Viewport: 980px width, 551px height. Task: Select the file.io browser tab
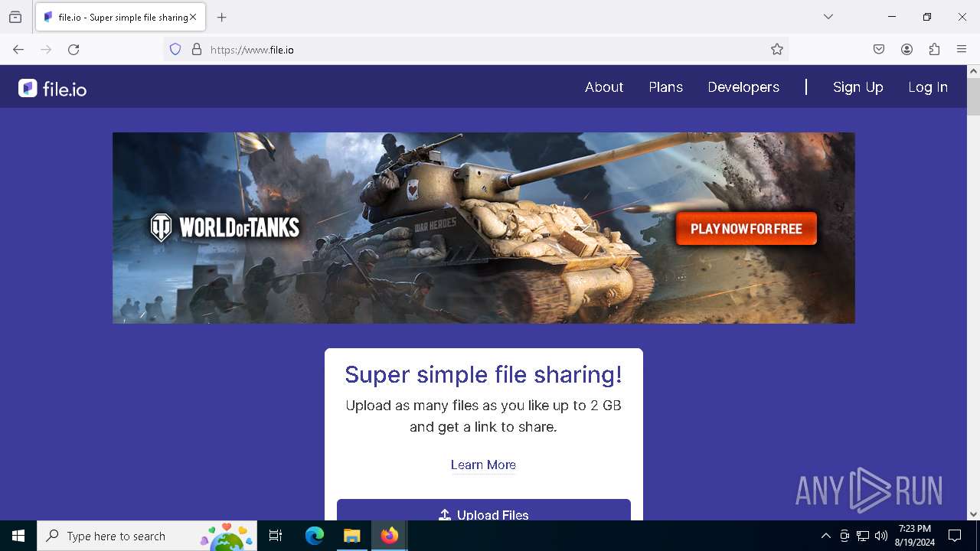click(120, 17)
